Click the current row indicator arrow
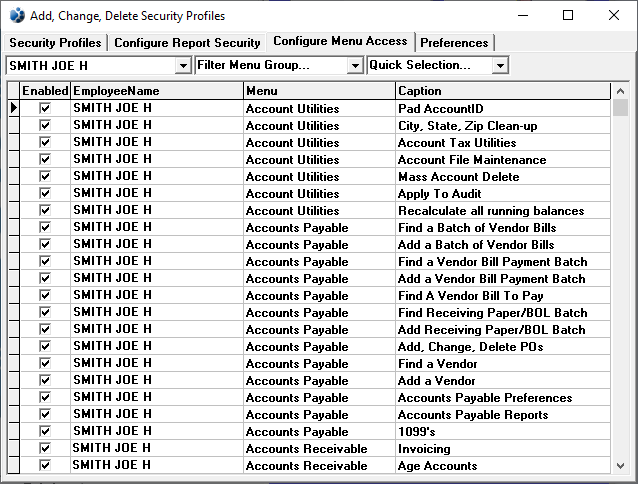 coord(13,108)
